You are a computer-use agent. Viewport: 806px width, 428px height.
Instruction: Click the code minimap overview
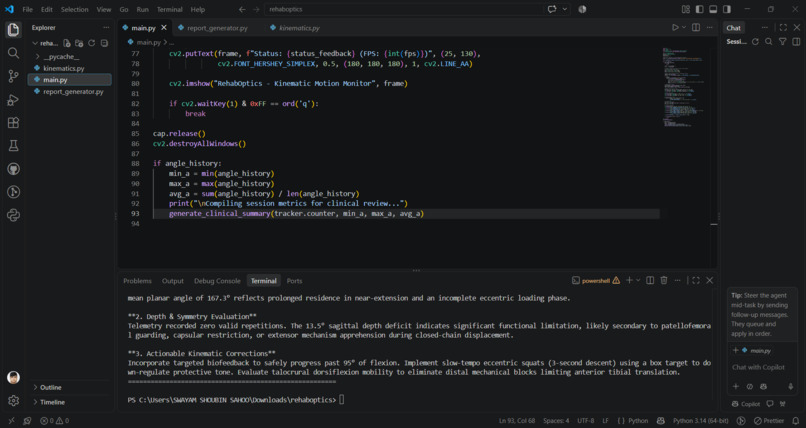pyautogui.click(x=685, y=87)
